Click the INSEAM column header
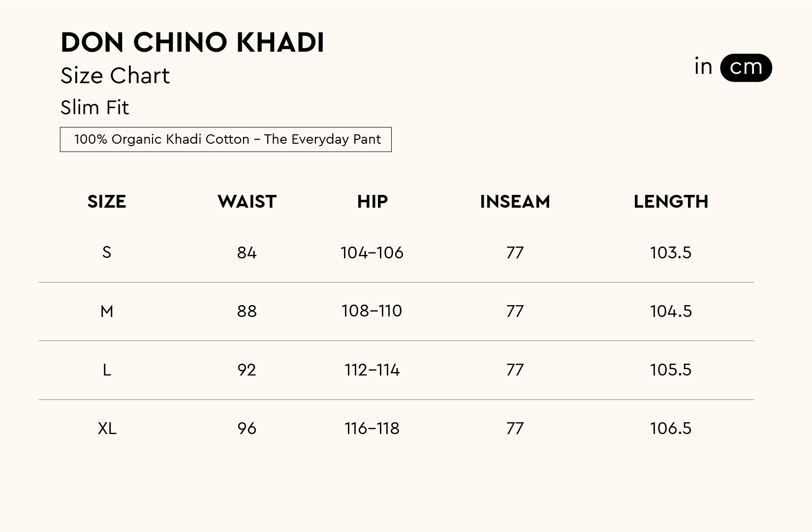Viewport: 812px width, 532px height. pyautogui.click(x=515, y=202)
